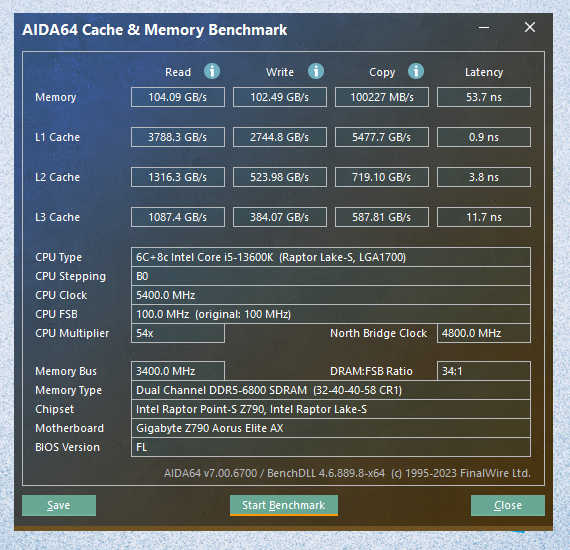Click the CPU Clock field 5400.0 MHz
The height and width of the screenshot is (550, 570).
tap(331, 295)
